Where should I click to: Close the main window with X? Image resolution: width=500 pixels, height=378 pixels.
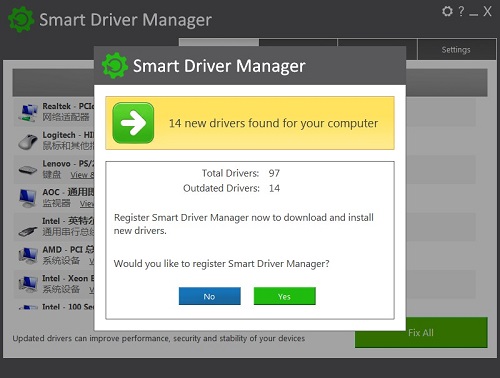tap(487, 11)
